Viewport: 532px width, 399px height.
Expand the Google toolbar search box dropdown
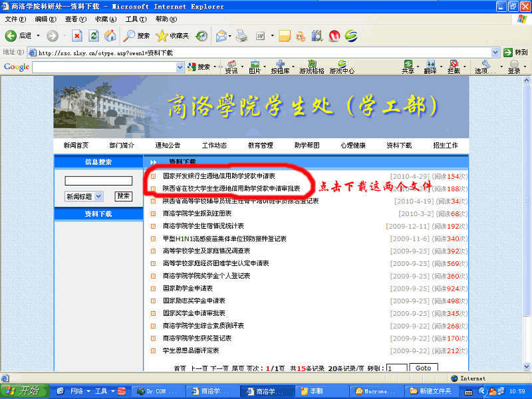coord(180,67)
